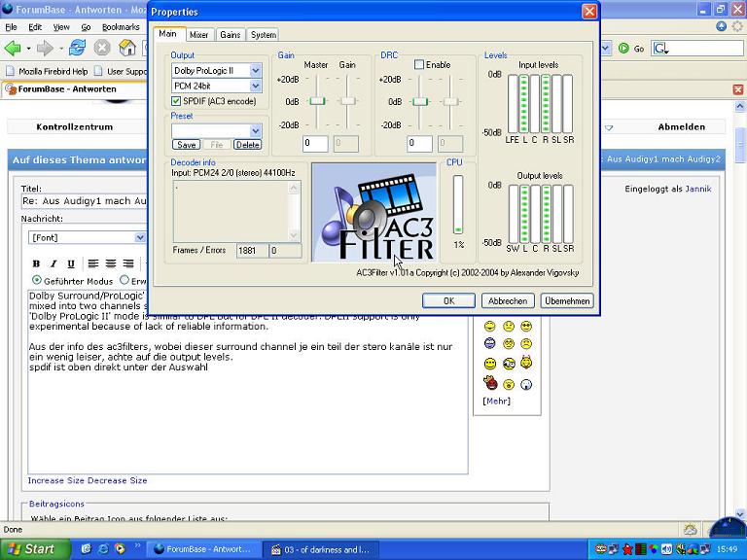This screenshot has height=560, width=747.
Task: Switch to the Gains tab
Action: point(231,35)
